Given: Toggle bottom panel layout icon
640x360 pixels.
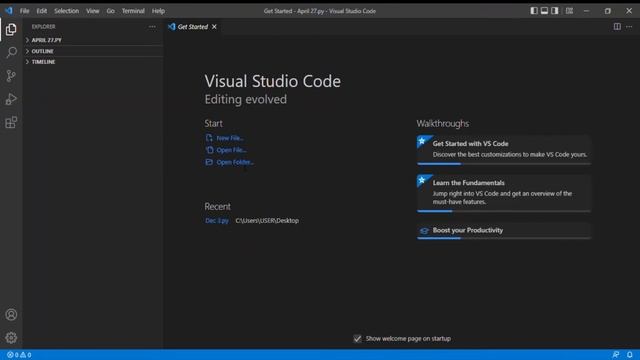Looking at the screenshot, I should pos(544,11).
